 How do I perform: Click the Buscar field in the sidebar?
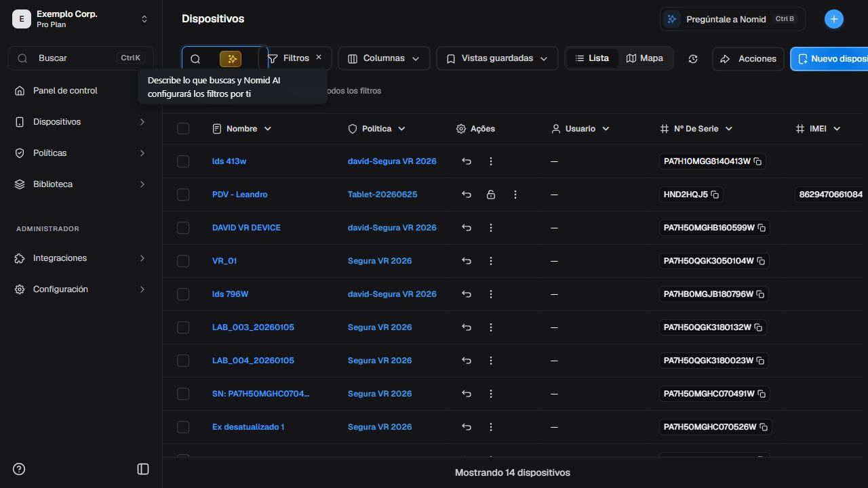pos(81,58)
